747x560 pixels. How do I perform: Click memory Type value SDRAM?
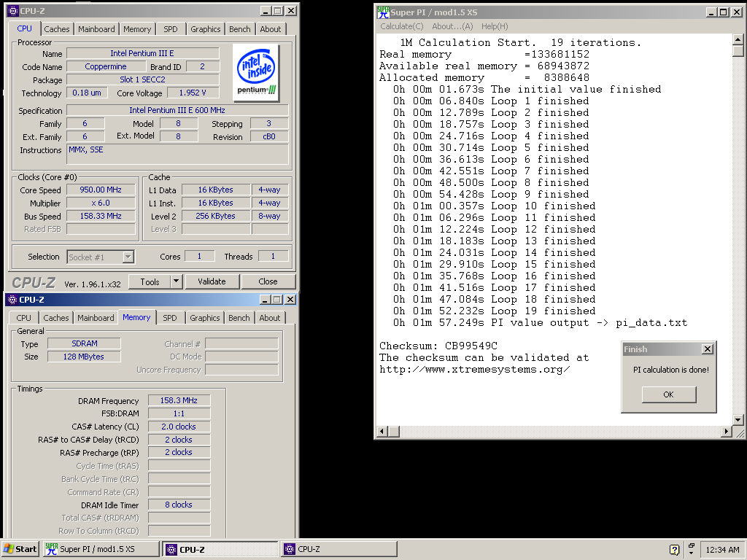click(x=85, y=343)
